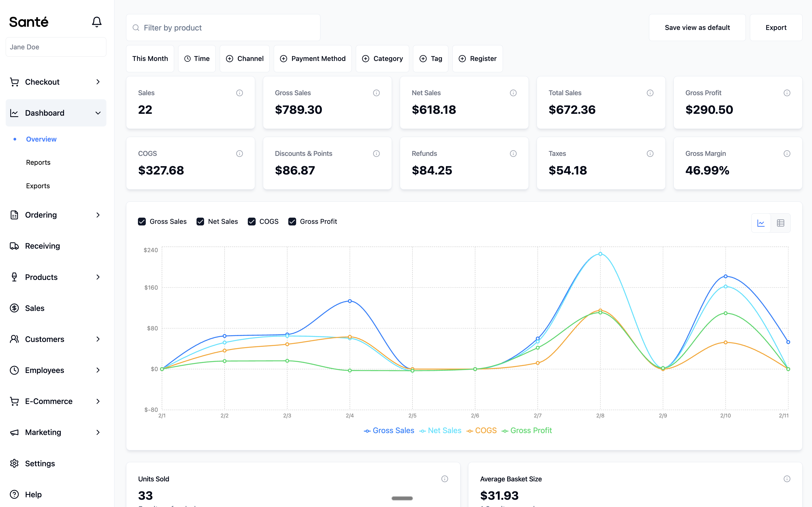Open the Receiving truck icon
This screenshot has height=507, width=812.
(14, 246)
